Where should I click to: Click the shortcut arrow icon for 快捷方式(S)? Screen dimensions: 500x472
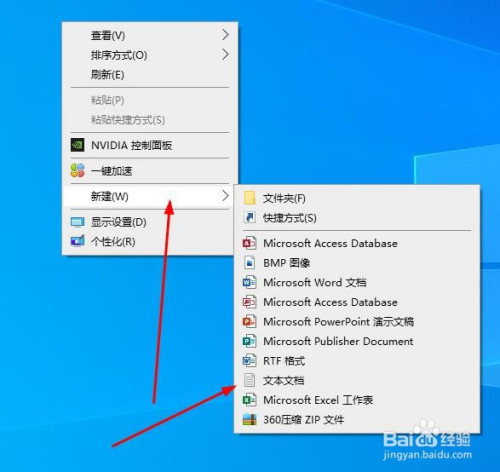click(x=250, y=217)
